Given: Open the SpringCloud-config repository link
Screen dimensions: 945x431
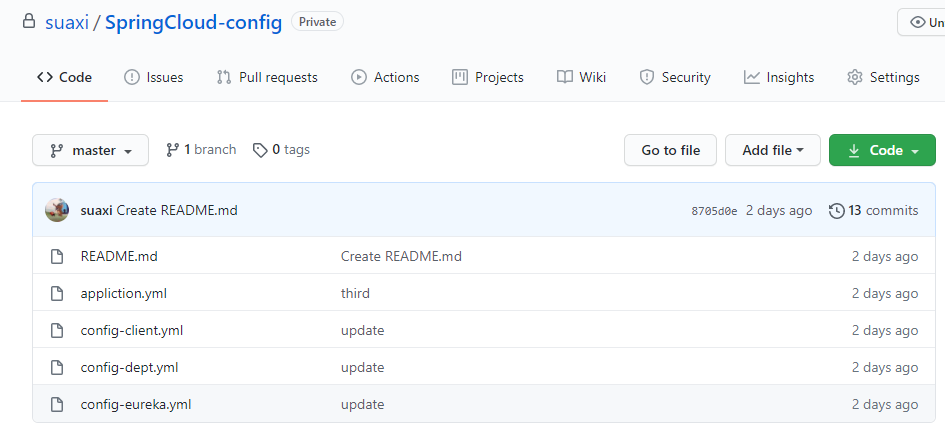Looking at the screenshot, I should click(x=193, y=23).
